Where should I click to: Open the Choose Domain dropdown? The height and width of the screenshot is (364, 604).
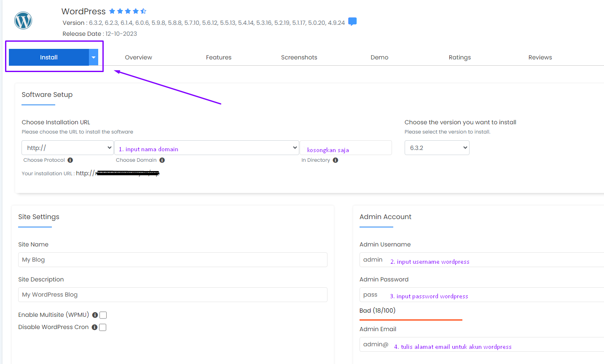(207, 148)
